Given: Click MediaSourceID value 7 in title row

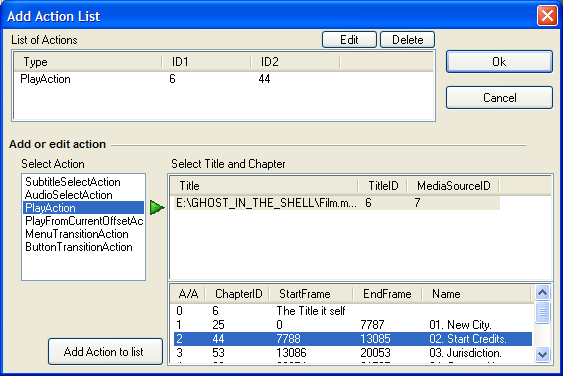Looking at the screenshot, I should (417, 203).
